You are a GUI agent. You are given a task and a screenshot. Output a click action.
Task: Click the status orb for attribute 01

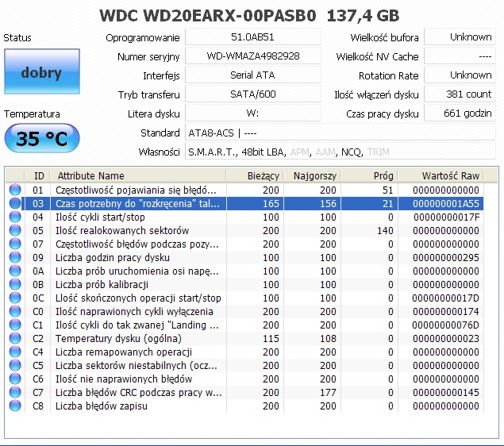point(15,190)
